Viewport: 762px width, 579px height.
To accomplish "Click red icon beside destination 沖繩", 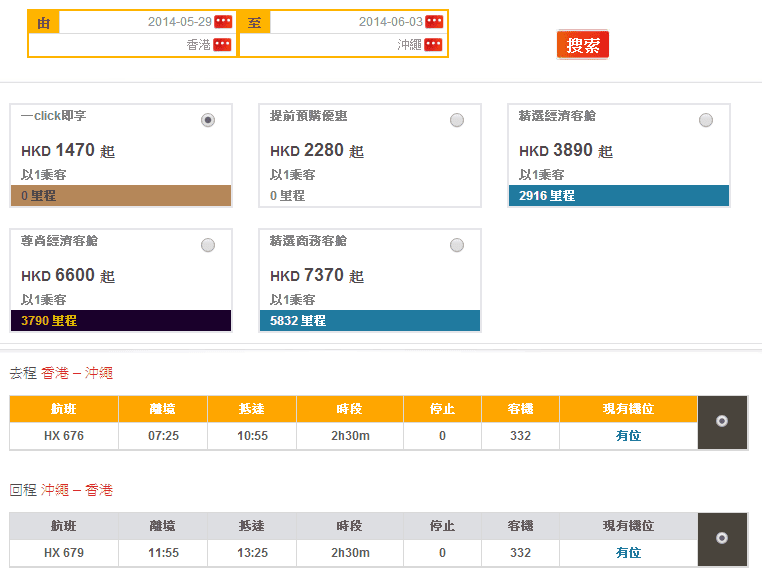I will (434, 45).
